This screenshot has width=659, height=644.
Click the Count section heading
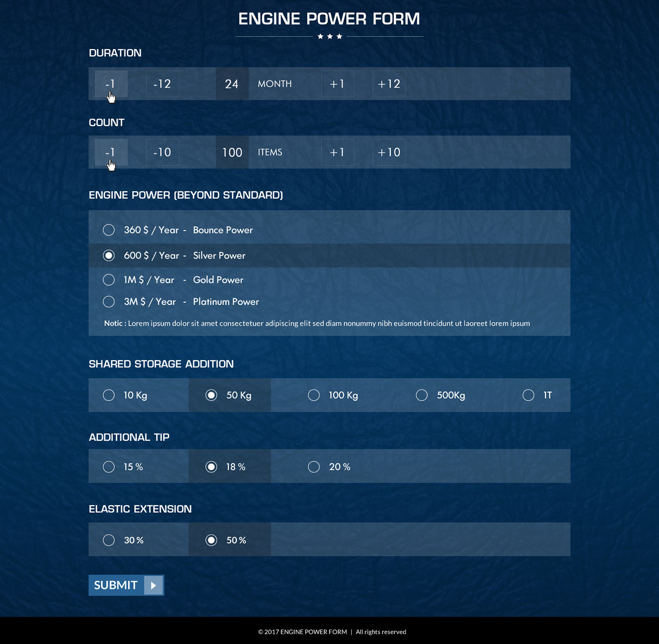106,122
